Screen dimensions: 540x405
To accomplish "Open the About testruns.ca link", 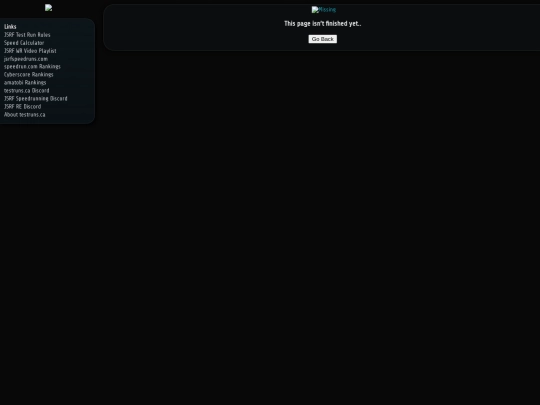I will pos(24,114).
